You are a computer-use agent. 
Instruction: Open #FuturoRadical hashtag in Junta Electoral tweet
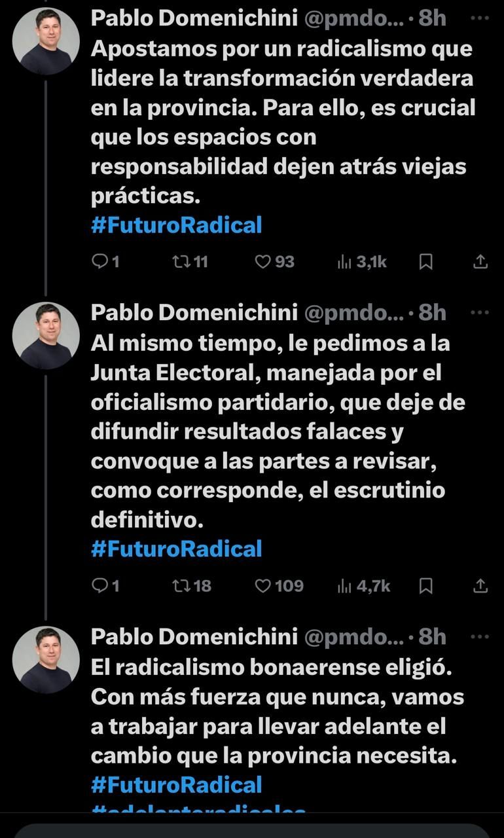(x=176, y=549)
